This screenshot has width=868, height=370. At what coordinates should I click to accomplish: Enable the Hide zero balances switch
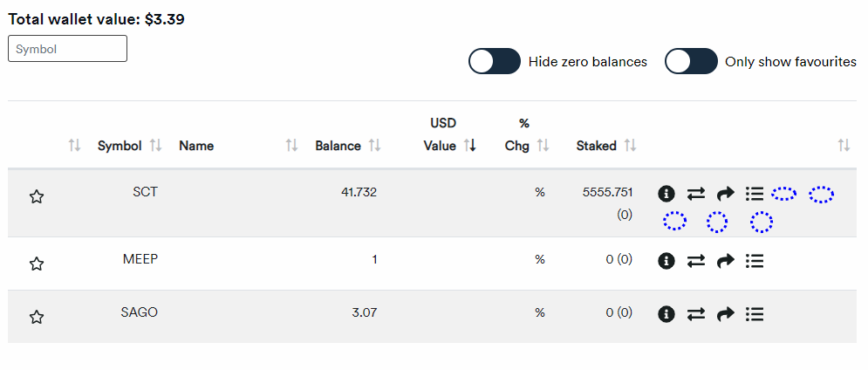tap(495, 62)
